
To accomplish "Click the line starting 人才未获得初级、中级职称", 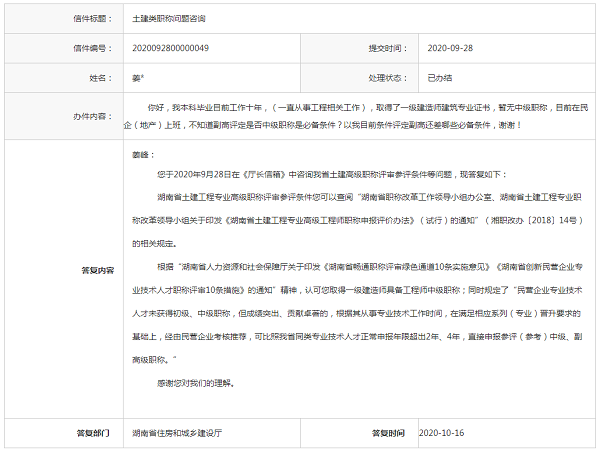I will point(357,314).
